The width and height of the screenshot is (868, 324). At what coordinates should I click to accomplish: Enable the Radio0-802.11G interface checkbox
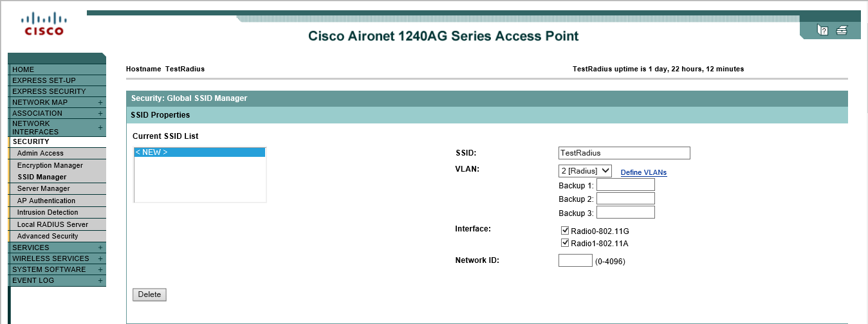click(565, 231)
